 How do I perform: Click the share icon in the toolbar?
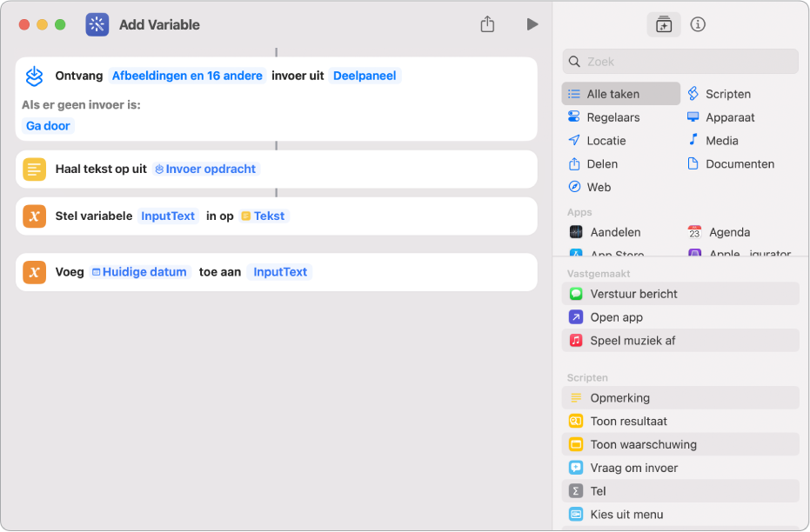tap(487, 24)
